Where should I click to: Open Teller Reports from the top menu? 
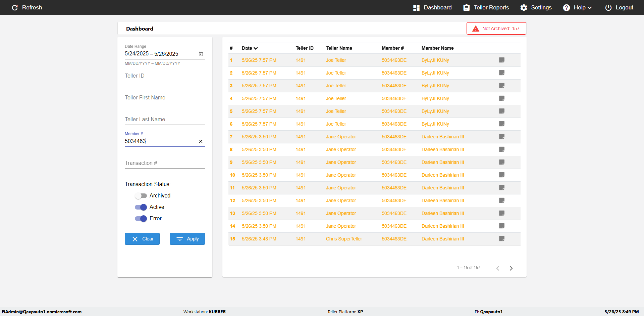[486, 7]
